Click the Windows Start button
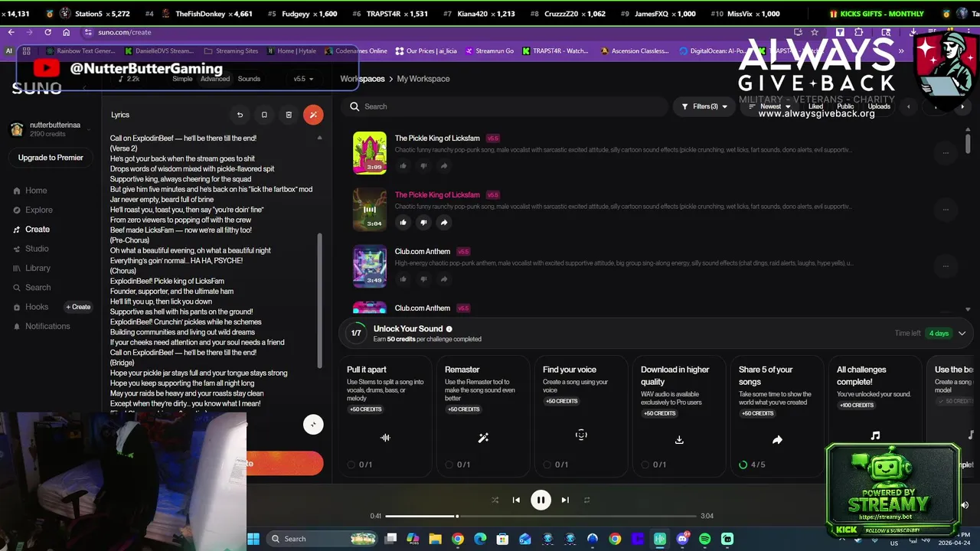The height and width of the screenshot is (551, 980). pos(253,539)
